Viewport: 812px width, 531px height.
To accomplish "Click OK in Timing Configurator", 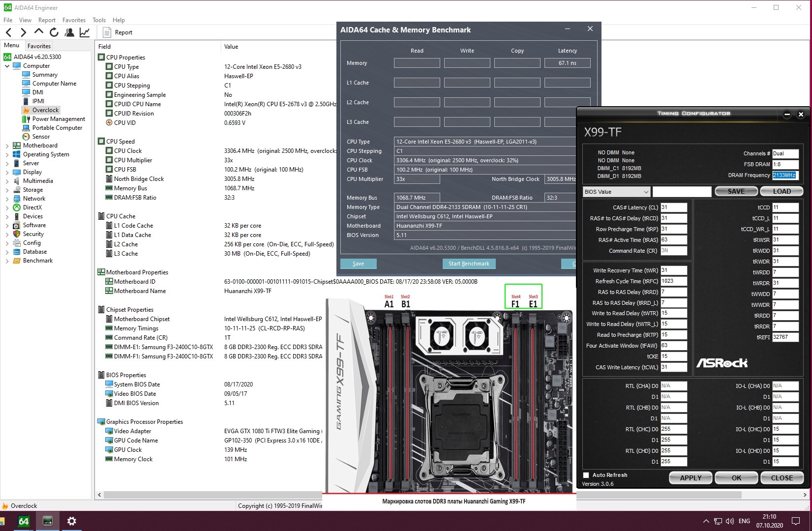I will click(736, 478).
